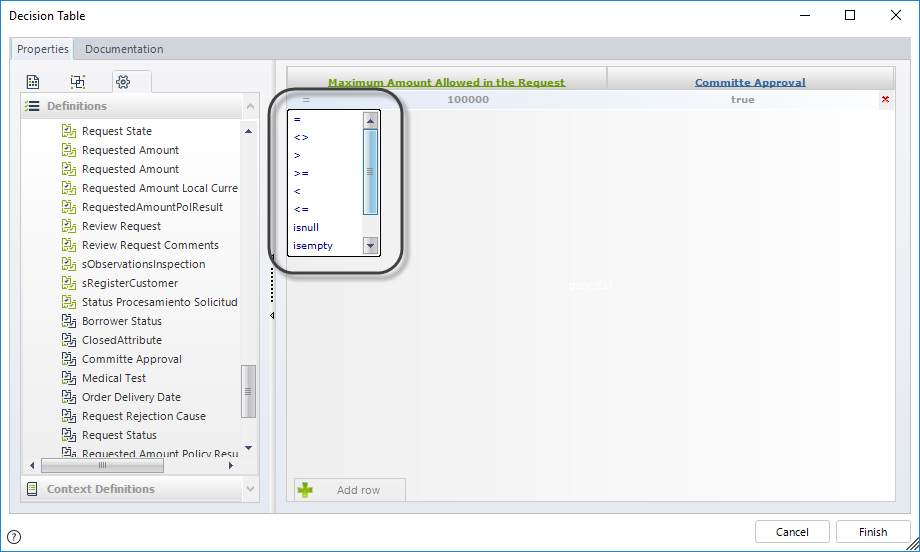This screenshot has width=920, height=552.
Task: Click the Context Definitions panel icon
Action: pyautogui.click(x=32, y=489)
